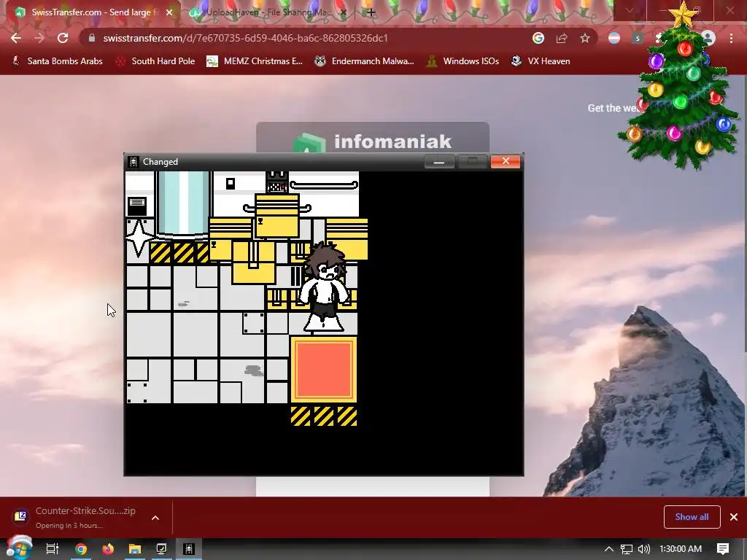
Task: Click the brown-haired character in the game
Action: tap(324, 286)
